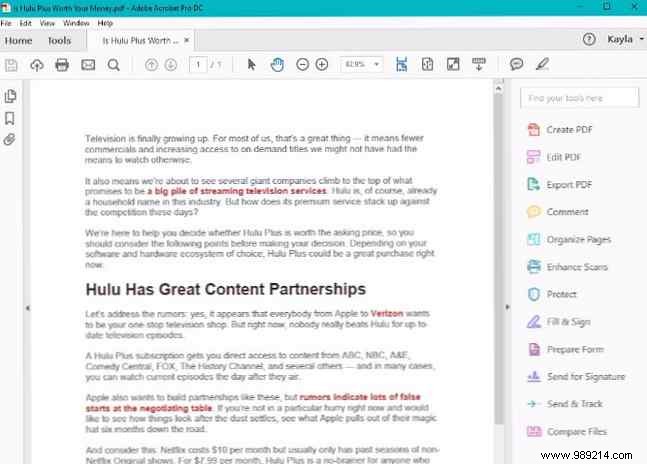This screenshot has height=464, width=647.
Task: Click the scrollbar up arrow
Action: [498, 88]
